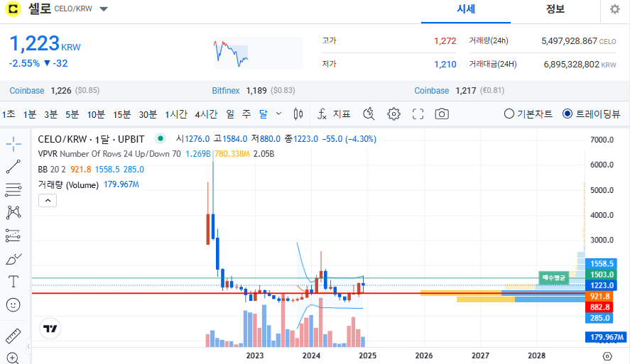Click the VPVR indicator legend row
This screenshot has height=364, width=630.
[x=156, y=154]
